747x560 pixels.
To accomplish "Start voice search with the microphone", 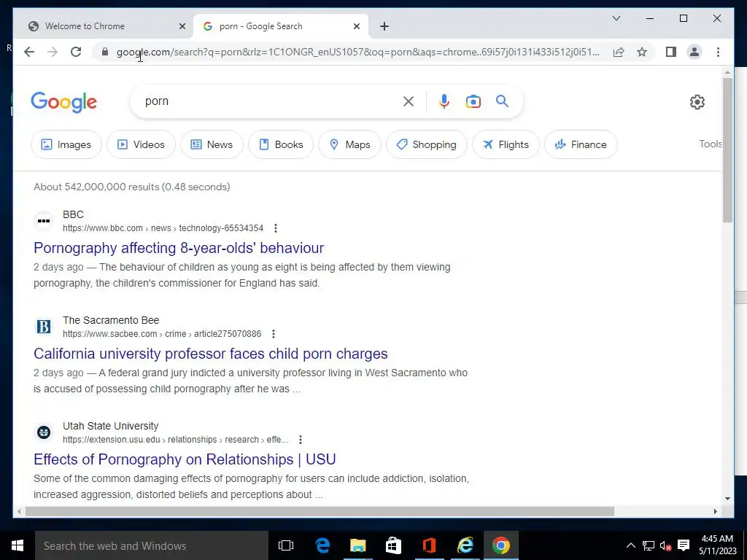I will pos(444,101).
